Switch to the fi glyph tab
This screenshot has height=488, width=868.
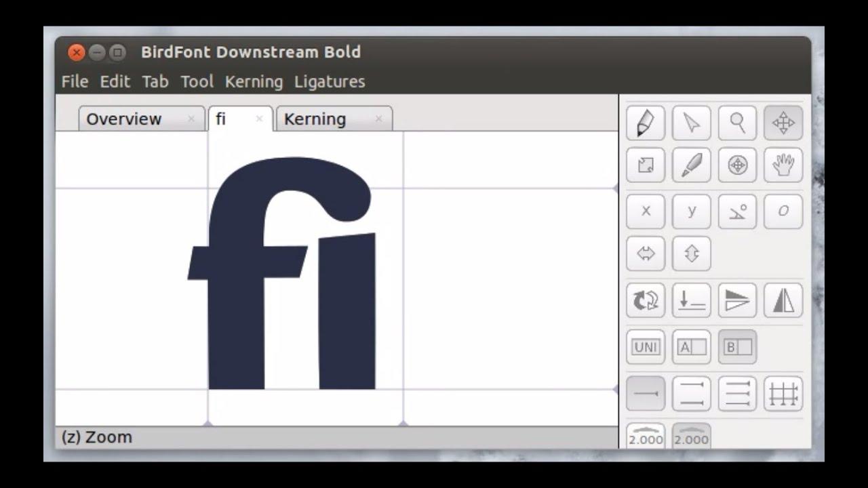point(240,119)
